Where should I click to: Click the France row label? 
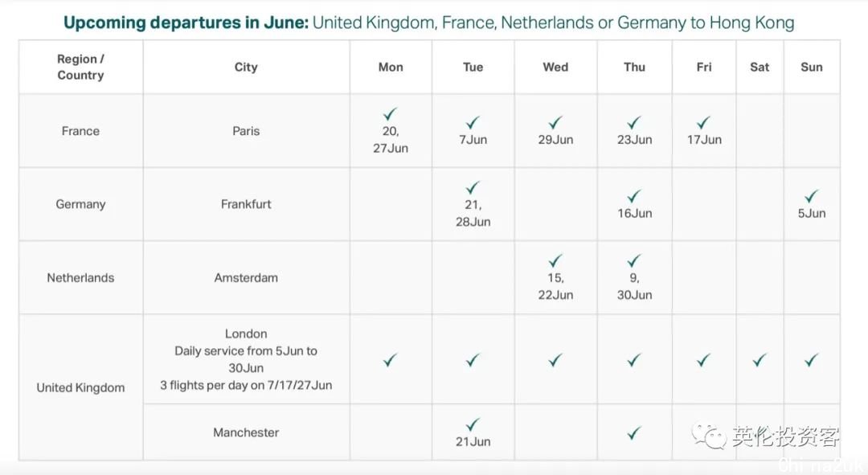point(81,131)
